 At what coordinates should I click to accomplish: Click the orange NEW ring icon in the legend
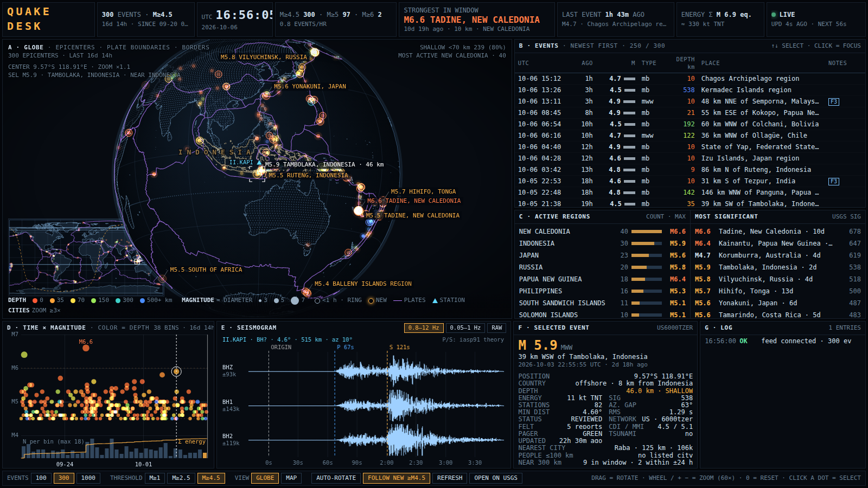(x=371, y=300)
